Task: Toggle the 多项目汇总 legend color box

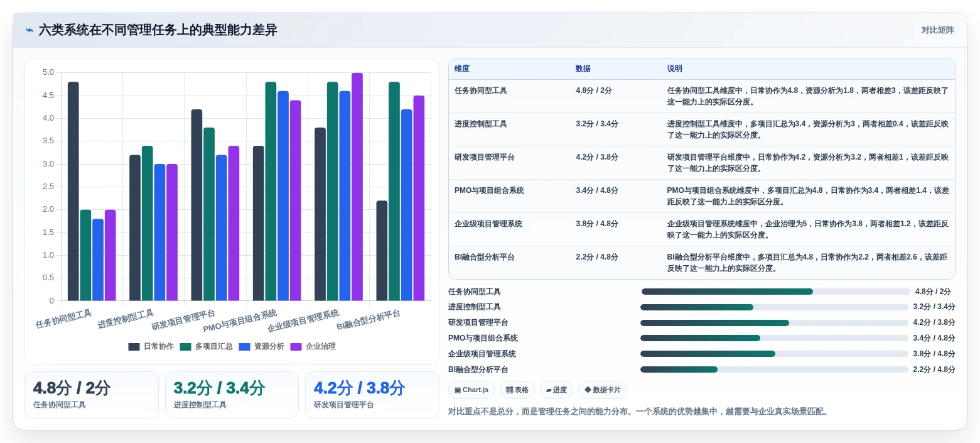Action: pos(185,347)
